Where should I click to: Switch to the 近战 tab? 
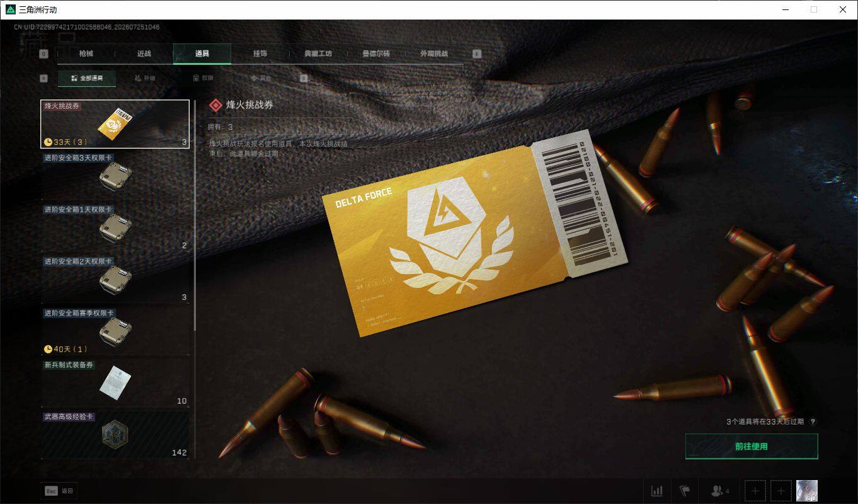pos(144,54)
